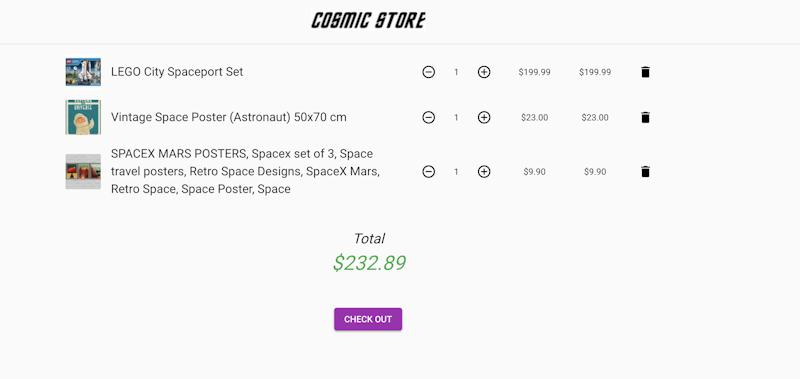Open Vintage Space Poster astronaut thumbnail
Screen dimensions: 800x379
83,117
